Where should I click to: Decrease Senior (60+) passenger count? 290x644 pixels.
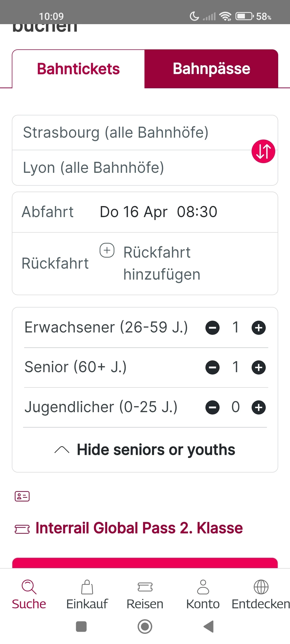pos(212,367)
